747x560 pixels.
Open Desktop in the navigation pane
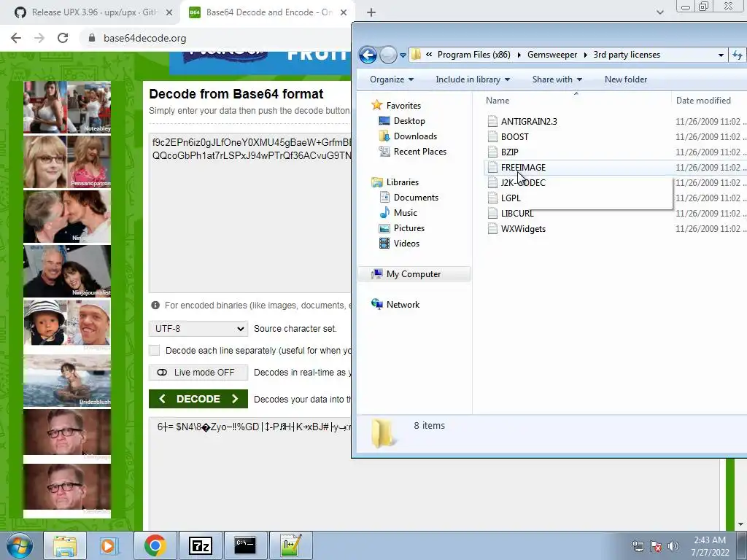pos(409,121)
